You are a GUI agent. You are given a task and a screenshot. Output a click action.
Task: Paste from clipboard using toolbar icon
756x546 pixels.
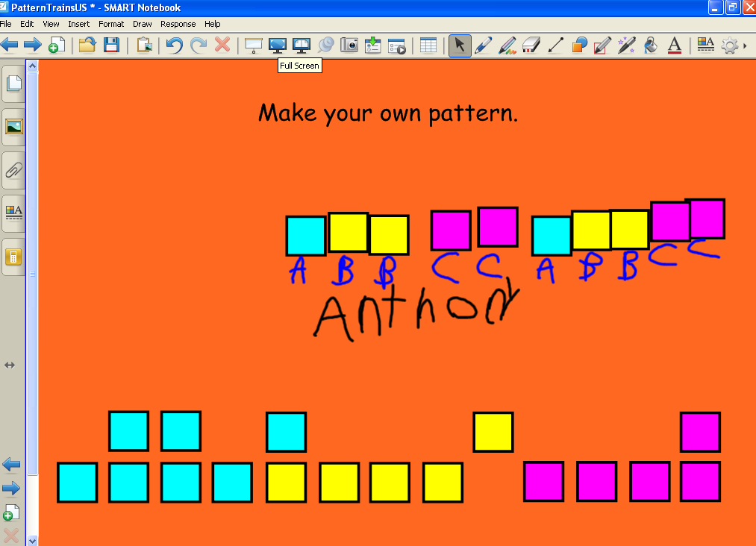pos(144,45)
